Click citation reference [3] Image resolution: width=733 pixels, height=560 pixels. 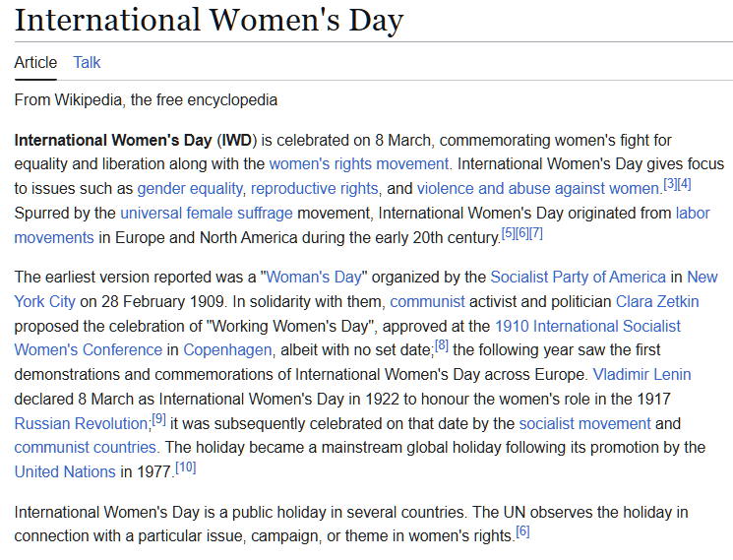coord(670,184)
